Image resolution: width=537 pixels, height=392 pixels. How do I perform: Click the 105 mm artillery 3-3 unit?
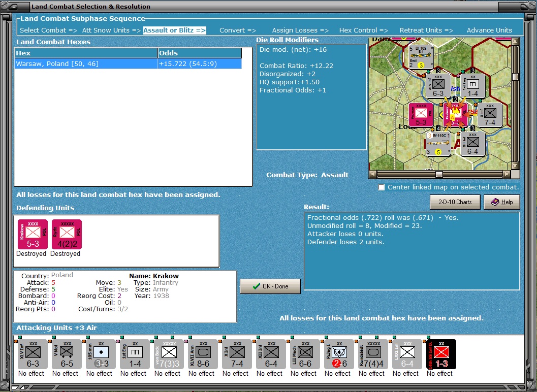click(101, 354)
